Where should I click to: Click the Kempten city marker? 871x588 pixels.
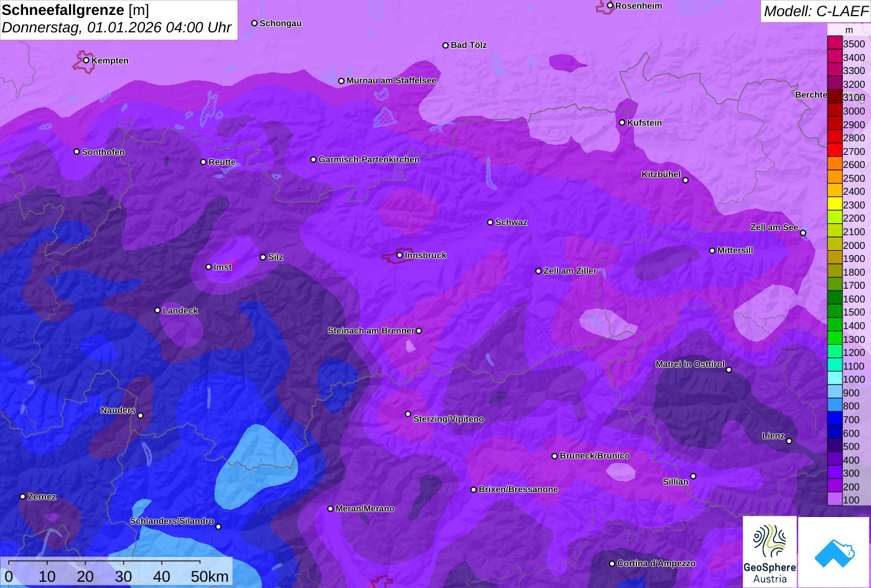click(86, 60)
